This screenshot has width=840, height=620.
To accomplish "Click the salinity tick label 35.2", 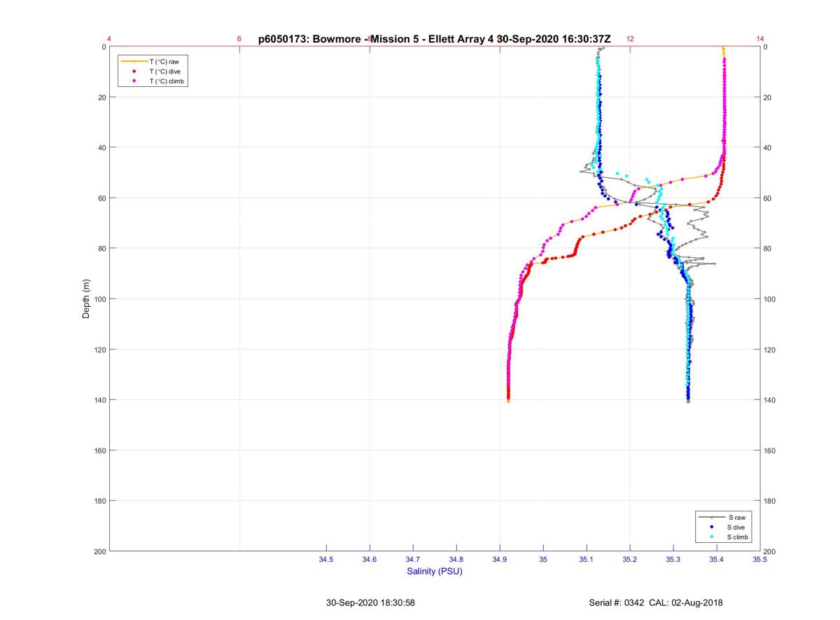I will (630, 560).
